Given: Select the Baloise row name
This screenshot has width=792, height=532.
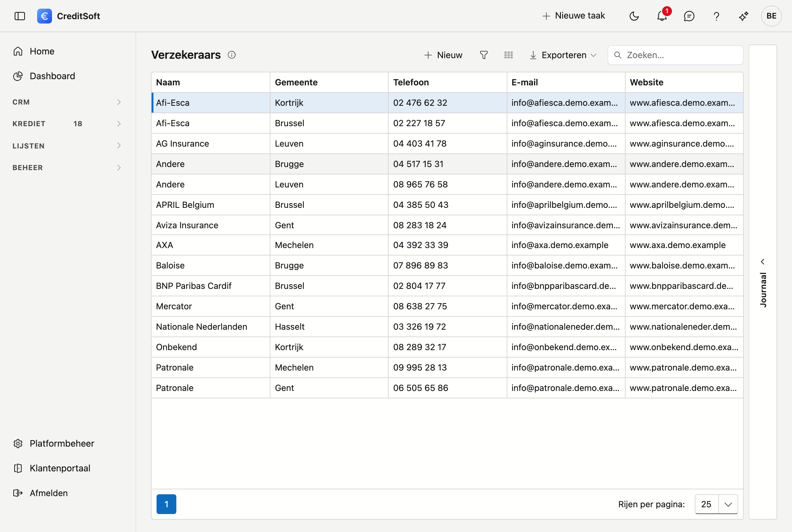Looking at the screenshot, I should [170, 265].
